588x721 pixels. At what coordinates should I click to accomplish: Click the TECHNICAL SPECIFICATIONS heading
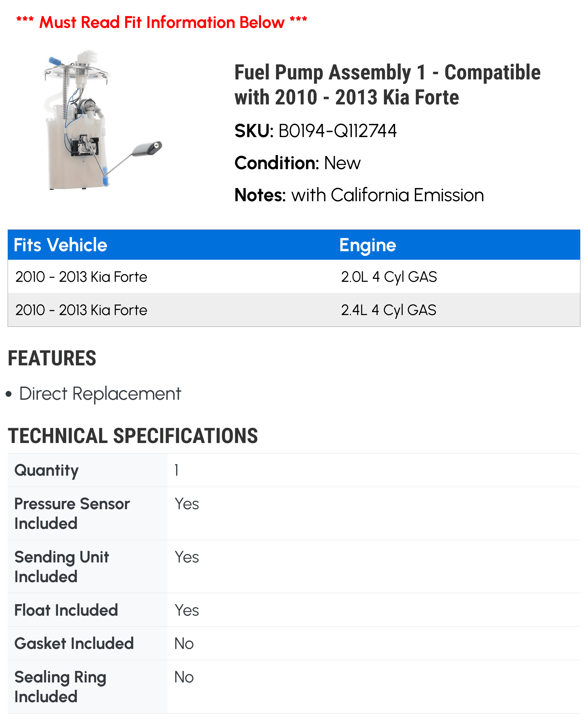[133, 436]
